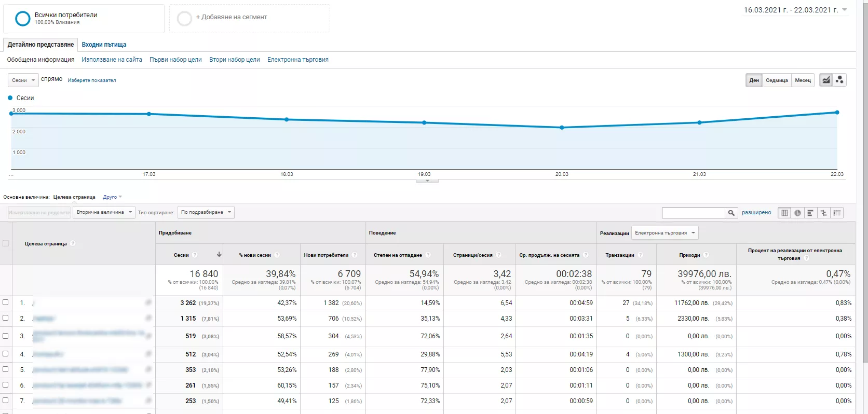Tick the checkbox for row 3
This screenshot has height=414, width=868.
[6, 336]
